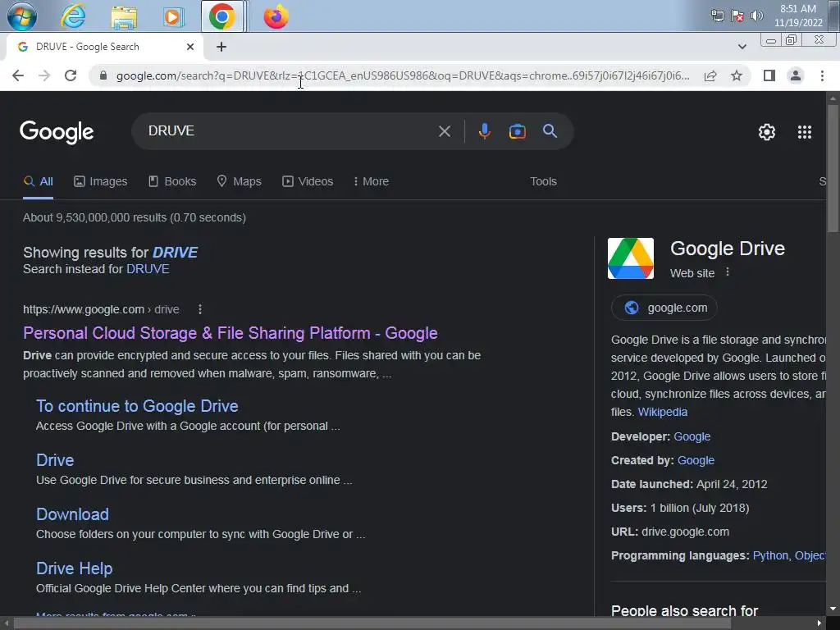Screen dimensions: 840x630
Task: Open Windows Explorer folder on taskbar
Action: pos(124,16)
